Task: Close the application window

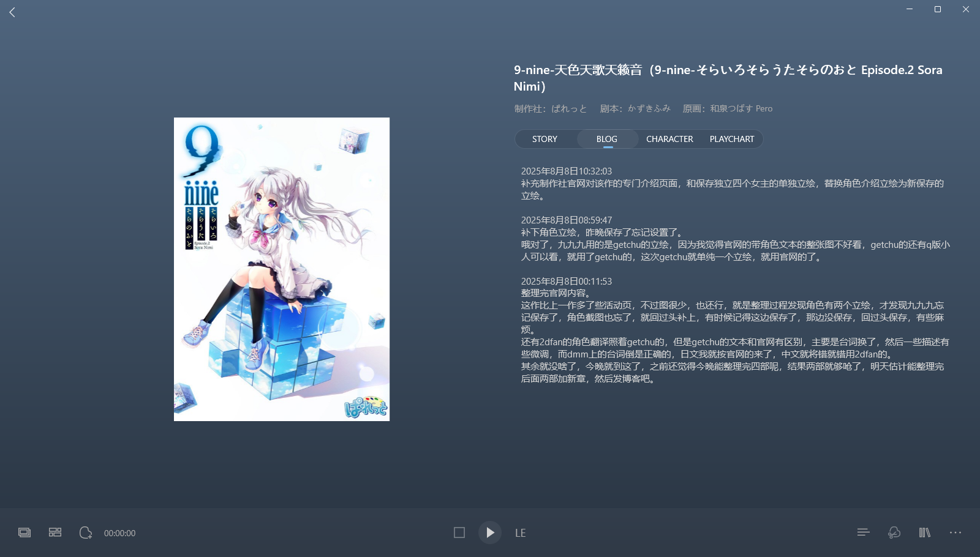Action: [x=966, y=9]
